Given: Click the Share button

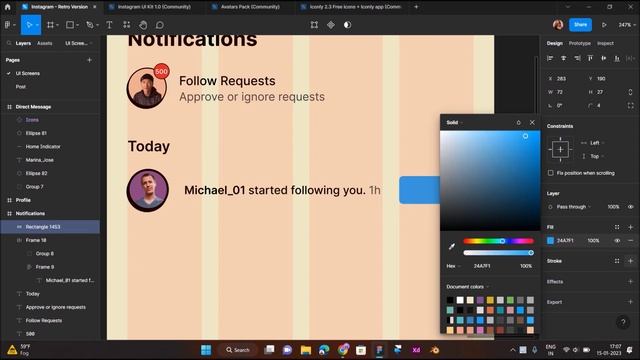Looking at the screenshot, I should click(x=580, y=25).
